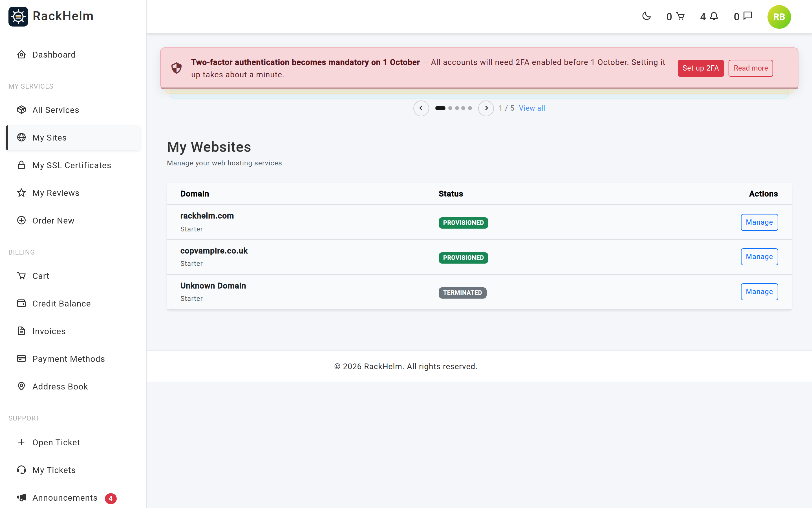Click the Cart icon in sidebar

(x=21, y=276)
